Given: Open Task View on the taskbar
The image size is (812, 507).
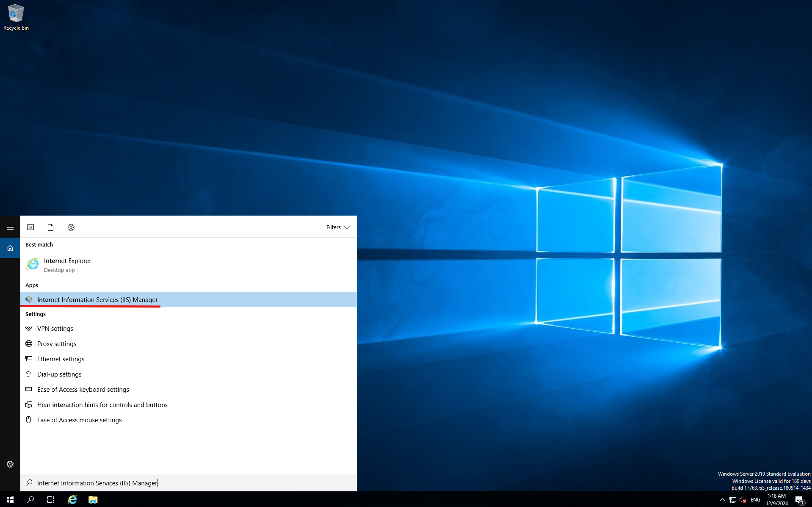Looking at the screenshot, I should coord(51,499).
